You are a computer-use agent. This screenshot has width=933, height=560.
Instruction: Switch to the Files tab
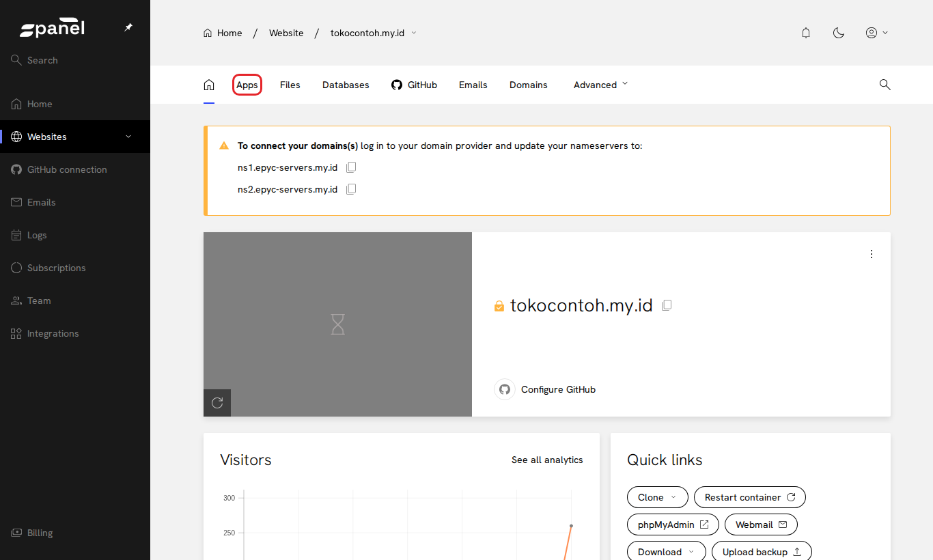[290, 85]
